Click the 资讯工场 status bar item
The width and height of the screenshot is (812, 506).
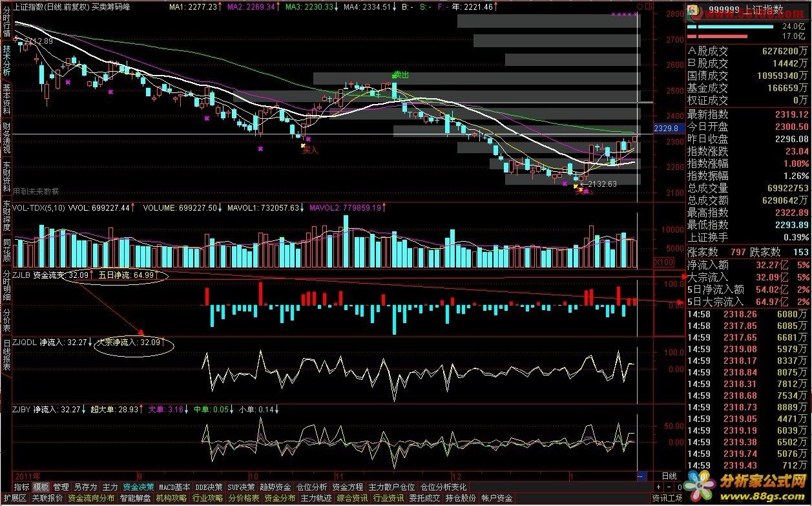[667, 498]
